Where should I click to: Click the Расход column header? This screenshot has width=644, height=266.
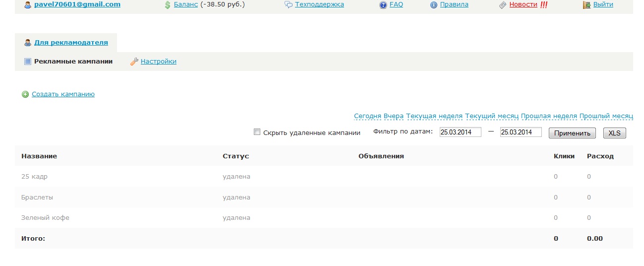point(600,156)
